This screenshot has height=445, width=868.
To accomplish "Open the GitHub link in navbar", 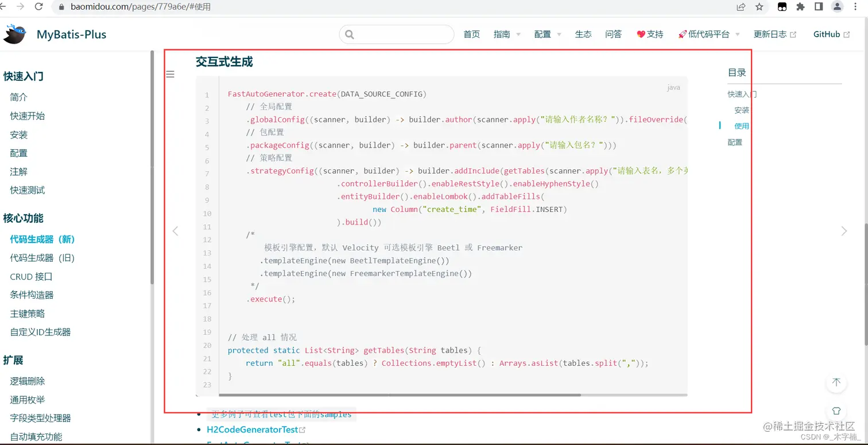I will (x=831, y=34).
